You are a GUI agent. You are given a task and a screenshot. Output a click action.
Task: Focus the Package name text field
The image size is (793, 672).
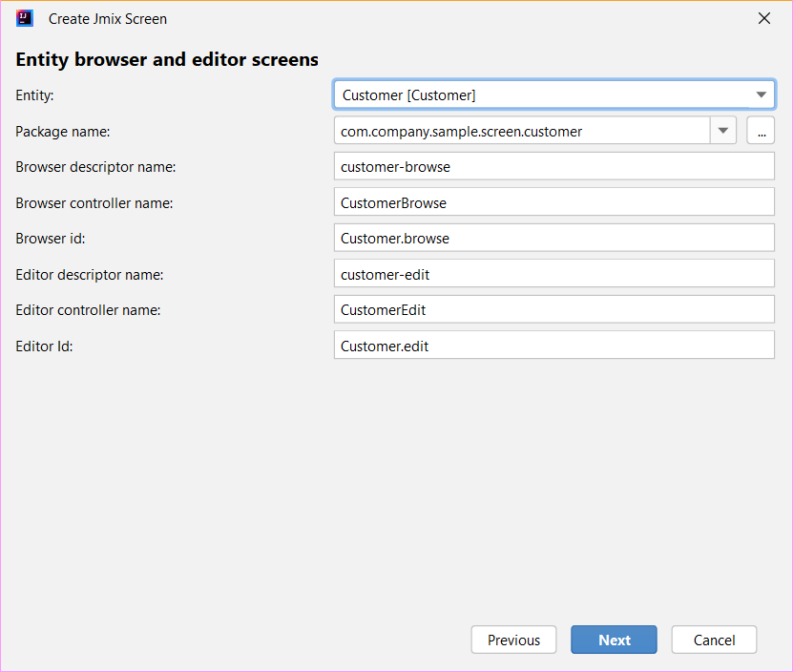click(522, 131)
